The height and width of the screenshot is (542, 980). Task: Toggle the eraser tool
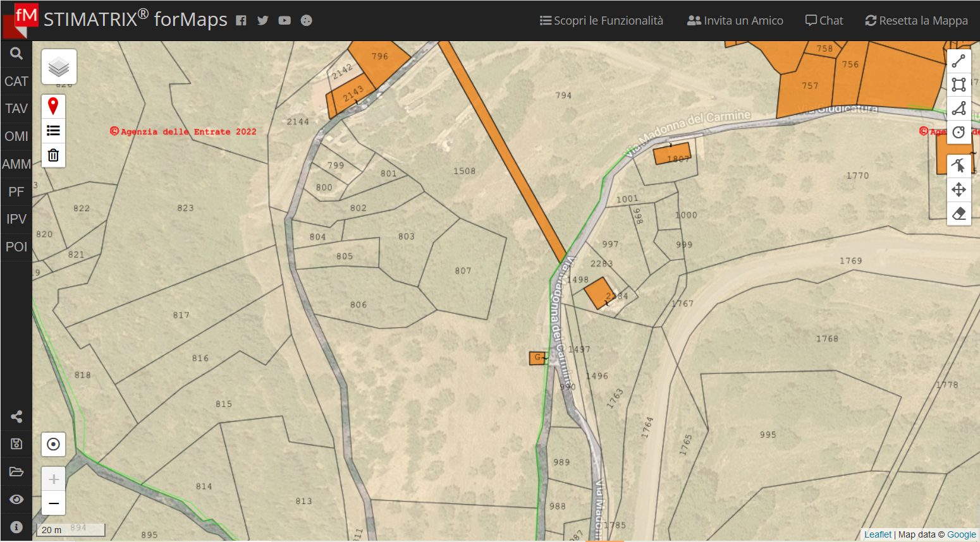point(959,214)
